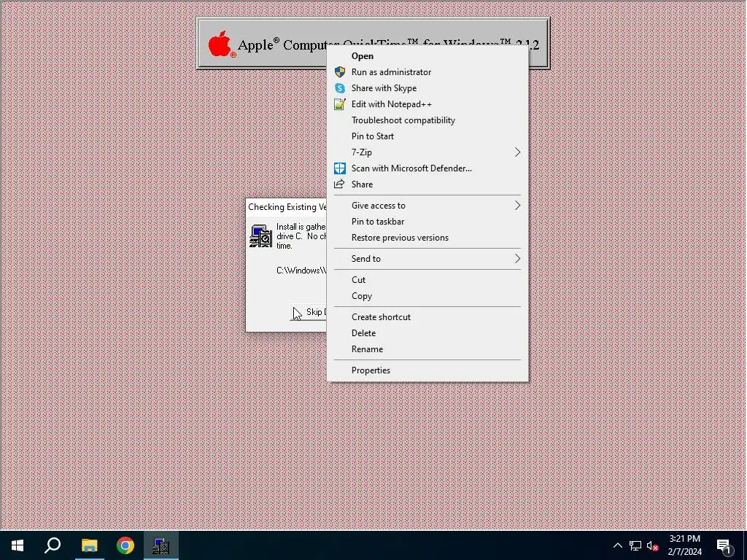
Task: Choose Edit with Notepad++
Action: [x=427, y=104]
